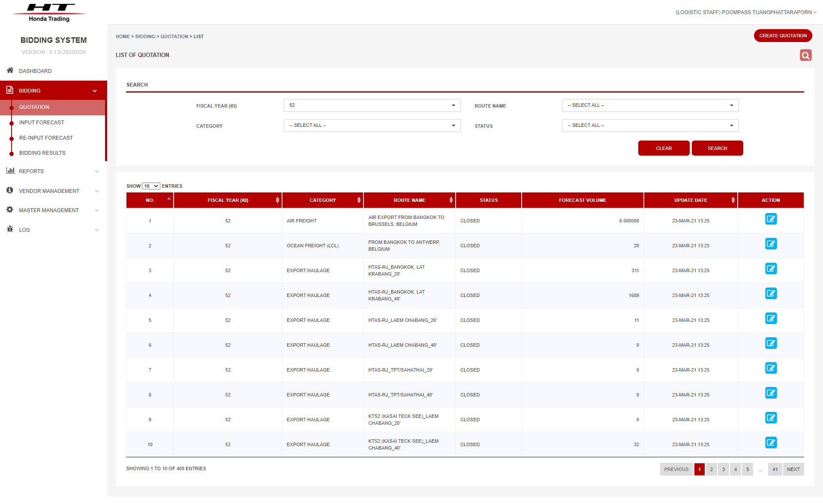Screen dimensions: 823x504
Task: Collapse the BIDDING section chevron
Action: 94,90
